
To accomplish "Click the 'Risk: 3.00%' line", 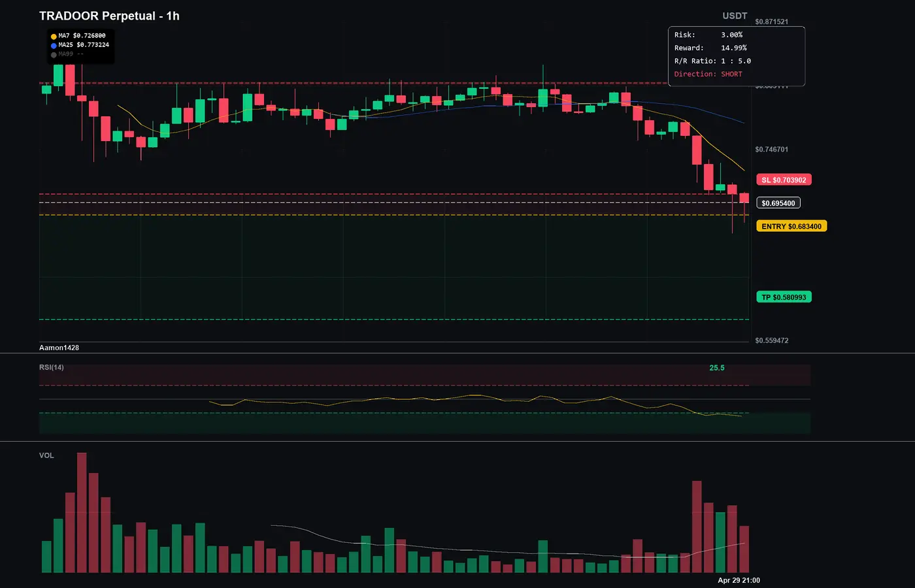I will (708, 35).
